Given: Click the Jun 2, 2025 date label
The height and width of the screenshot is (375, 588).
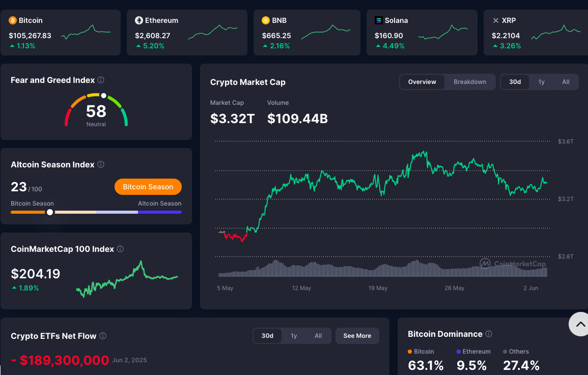Looking at the screenshot, I should 129,360.
